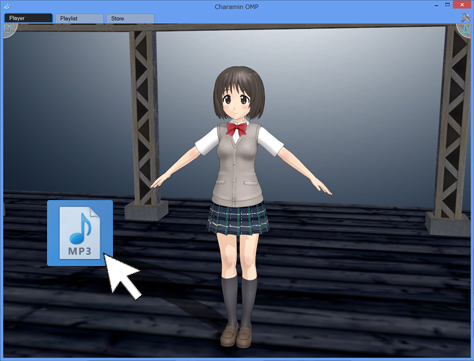This screenshot has width=474, height=361.
Task: Switch to the Player tab
Action: [x=28, y=18]
